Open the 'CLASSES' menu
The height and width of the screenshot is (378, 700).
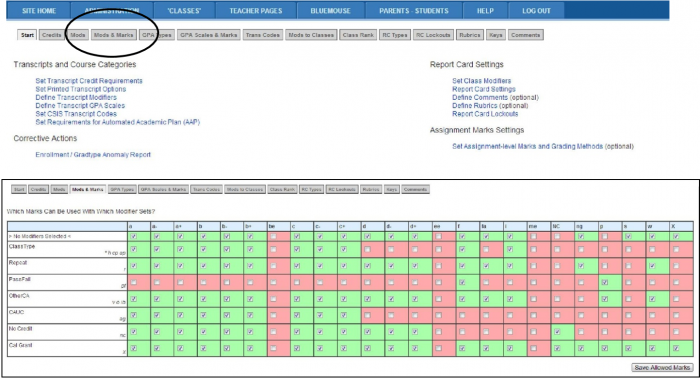click(184, 11)
